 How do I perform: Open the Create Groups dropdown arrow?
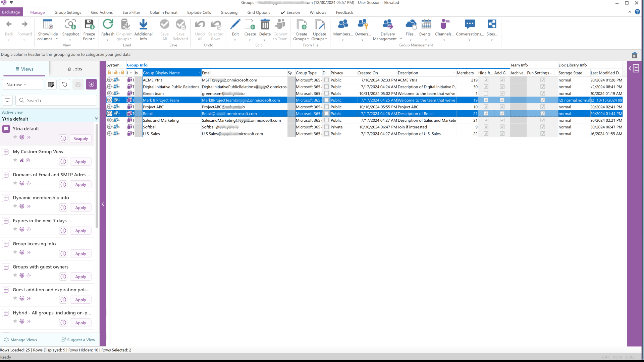tap(308, 39)
